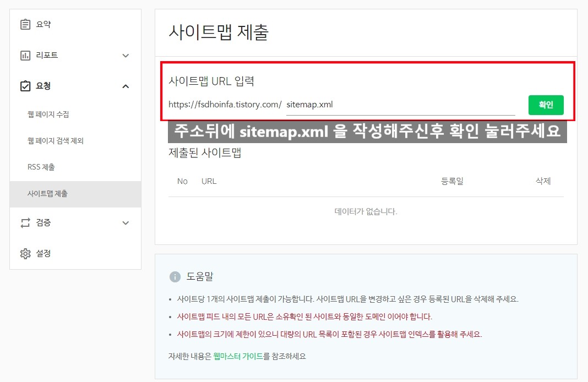Go to 웹 페이지 검색 제외
Viewport: 588px width, 382px height.
coord(56,141)
